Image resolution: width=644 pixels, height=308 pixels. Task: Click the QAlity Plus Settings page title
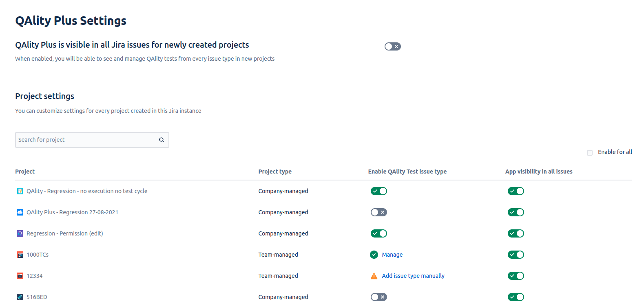click(x=71, y=21)
